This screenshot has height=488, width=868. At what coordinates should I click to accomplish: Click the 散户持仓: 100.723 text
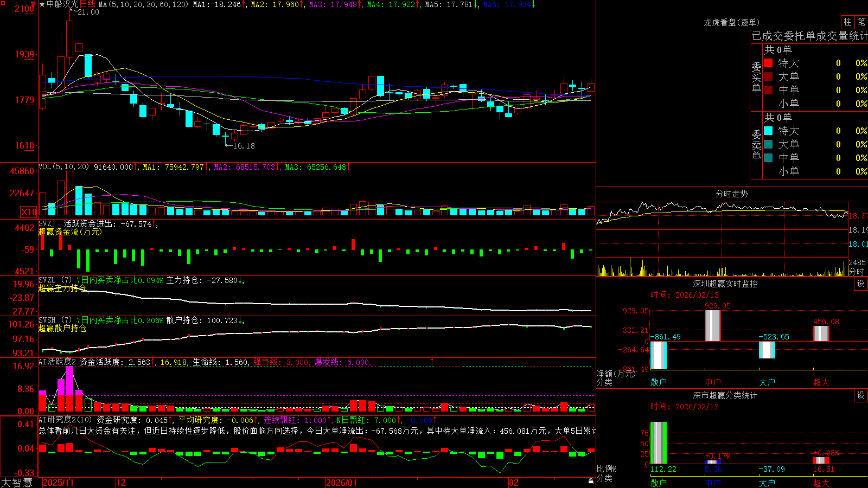202,320
